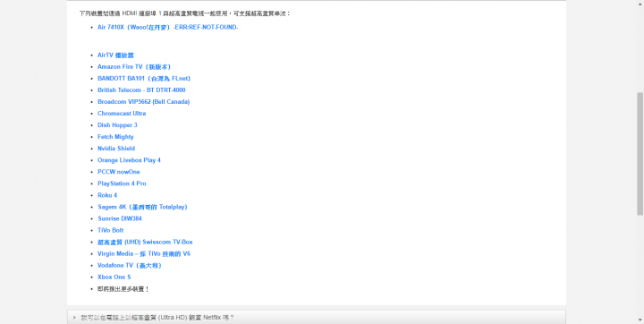The width and height of the screenshot is (644, 324).
Task: Click the vertical page scrollbar thumb
Action: [x=640, y=153]
